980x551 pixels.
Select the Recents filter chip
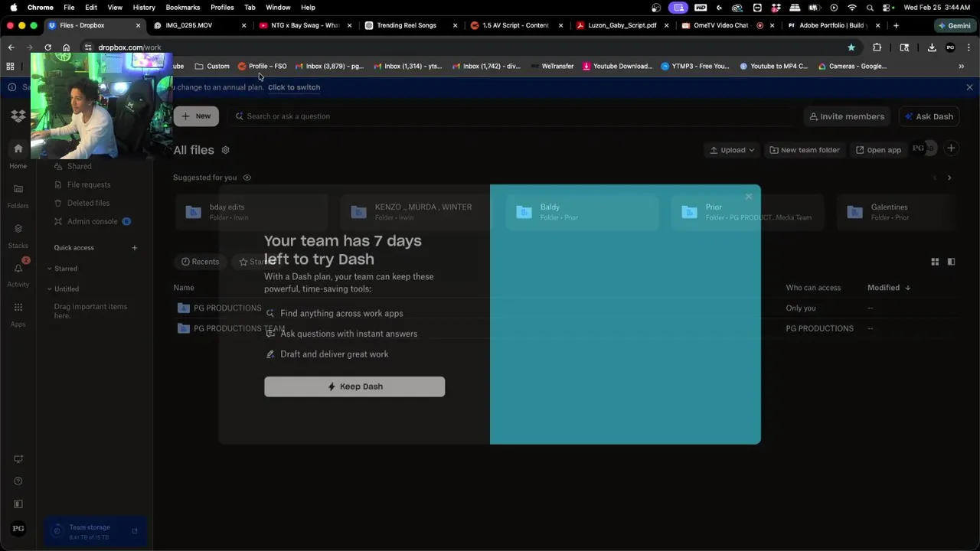click(x=201, y=262)
